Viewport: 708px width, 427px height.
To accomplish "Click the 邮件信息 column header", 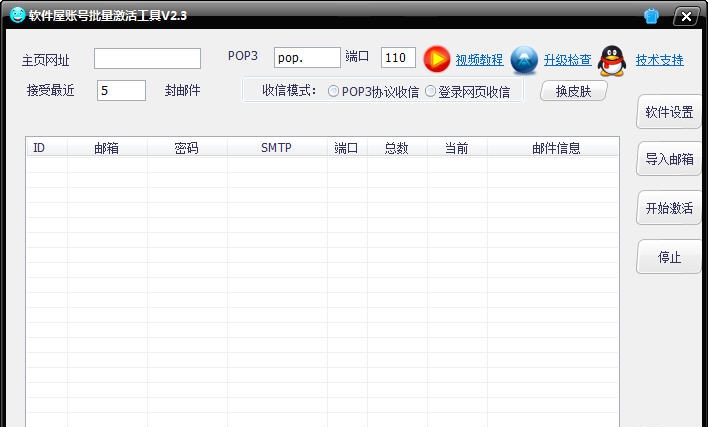I will 553,148.
